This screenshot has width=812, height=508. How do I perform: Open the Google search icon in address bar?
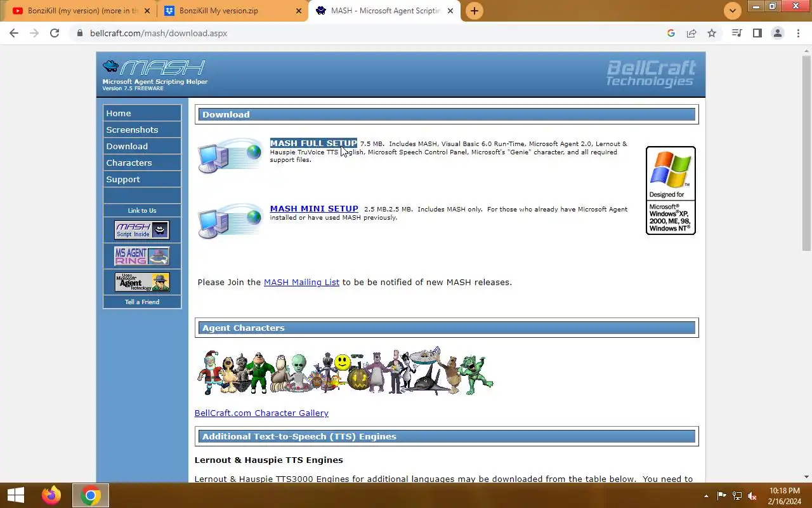coord(671,33)
